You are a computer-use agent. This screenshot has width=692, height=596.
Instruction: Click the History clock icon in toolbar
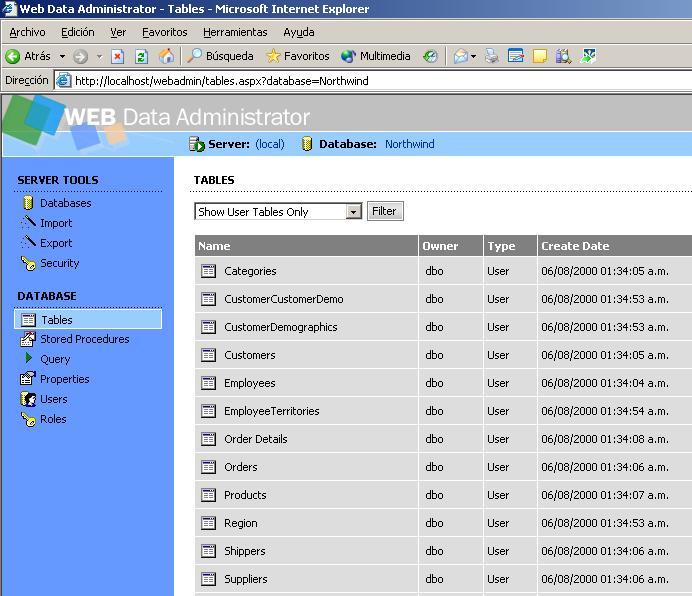[430, 56]
